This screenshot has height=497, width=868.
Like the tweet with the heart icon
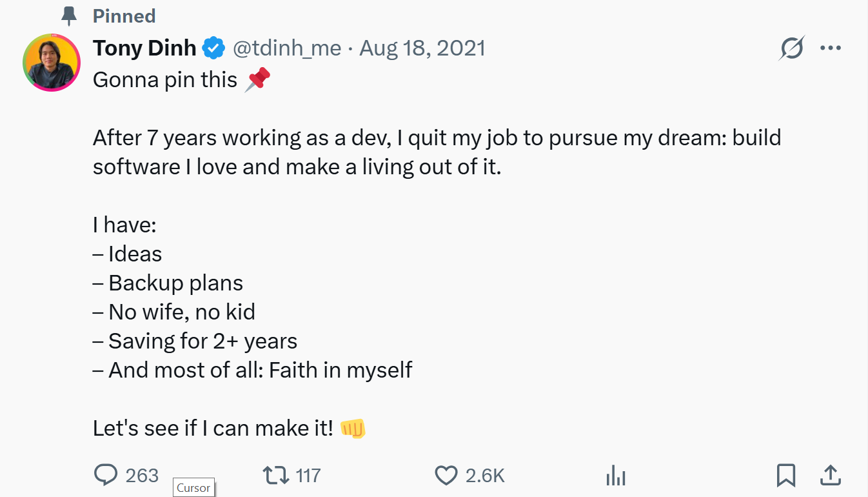pos(446,476)
